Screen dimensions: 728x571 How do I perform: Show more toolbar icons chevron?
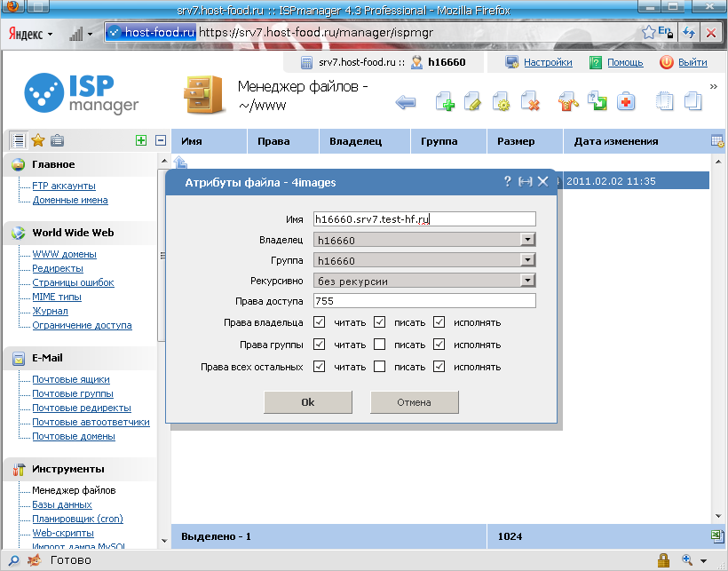[x=714, y=86]
